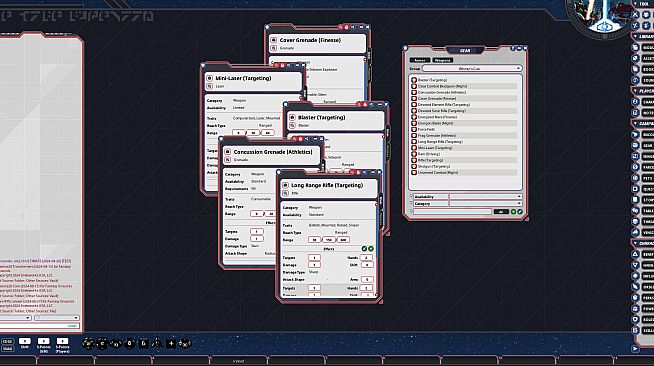654x366 pixels.
Task: Click the link icon beside Force Field
Action: (x=414, y=129)
